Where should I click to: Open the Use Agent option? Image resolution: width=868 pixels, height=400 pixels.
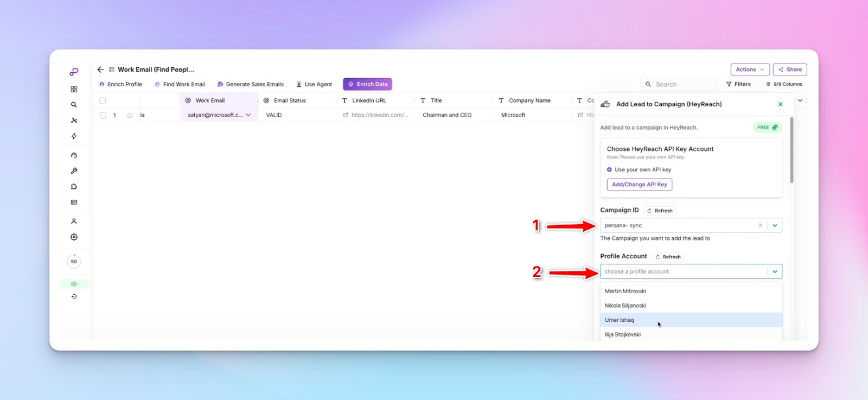(314, 84)
